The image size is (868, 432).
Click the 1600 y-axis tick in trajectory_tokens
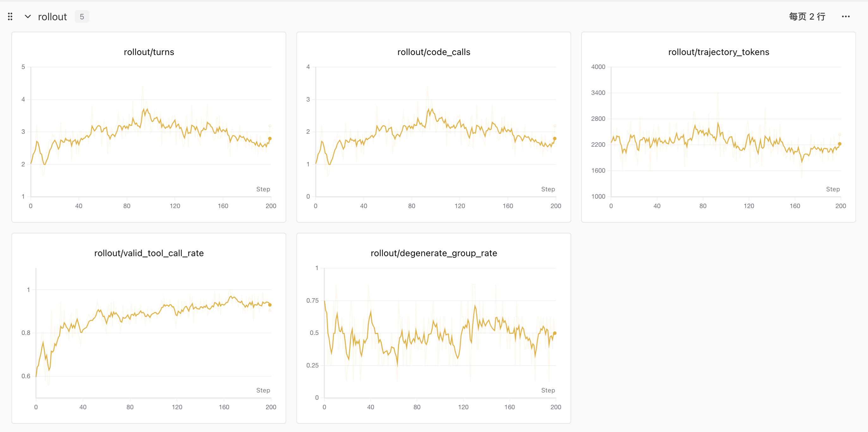(x=598, y=170)
